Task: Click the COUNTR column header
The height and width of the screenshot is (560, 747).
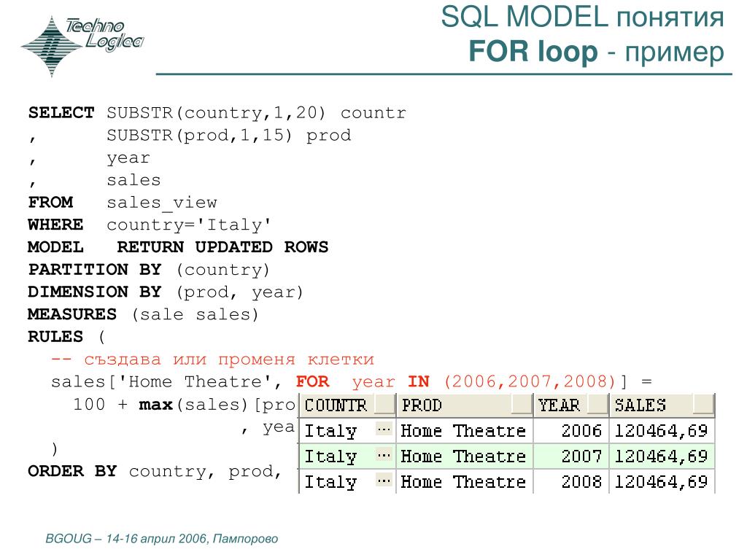Action: click(348, 405)
